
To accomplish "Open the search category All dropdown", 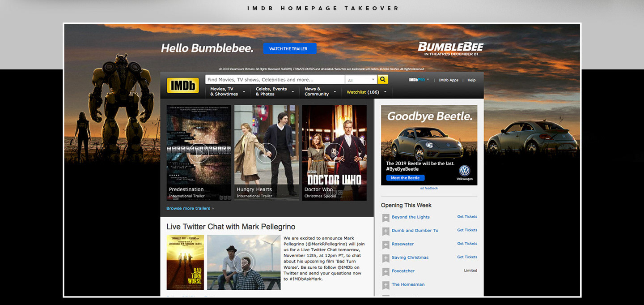I will click(x=360, y=80).
